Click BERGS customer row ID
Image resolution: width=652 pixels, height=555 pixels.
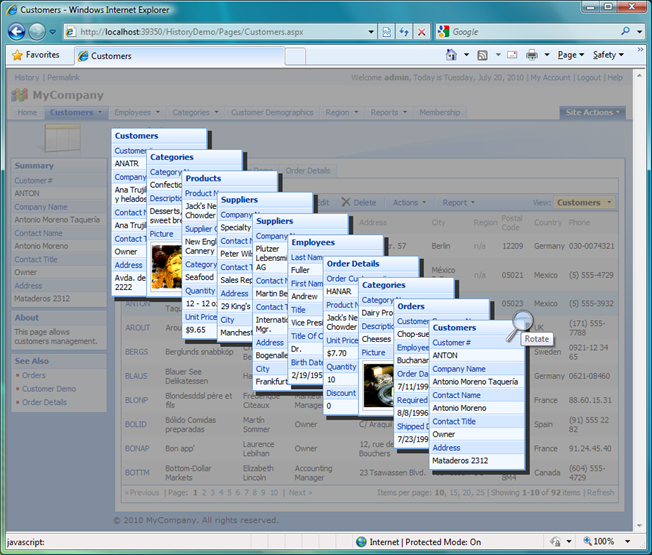coord(136,352)
